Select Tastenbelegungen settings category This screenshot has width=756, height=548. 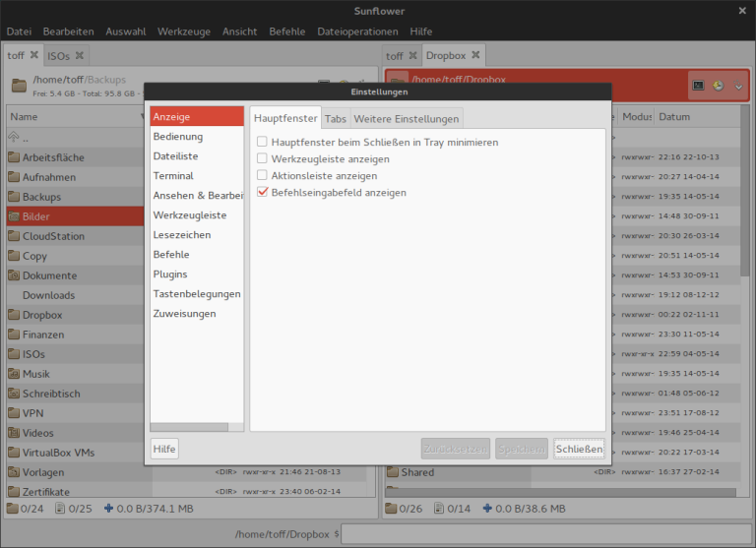click(x=197, y=294)
